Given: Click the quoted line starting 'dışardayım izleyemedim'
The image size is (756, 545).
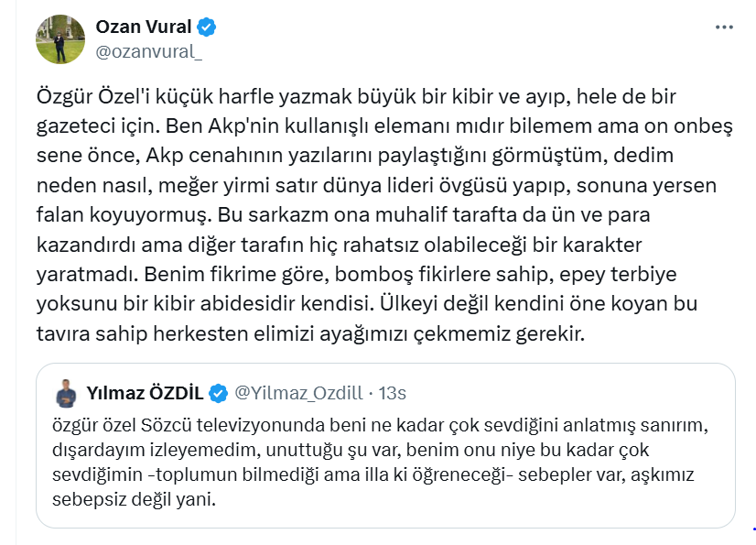Looking at the screenshot, I should pyautogui.click(x=351, y=450).
